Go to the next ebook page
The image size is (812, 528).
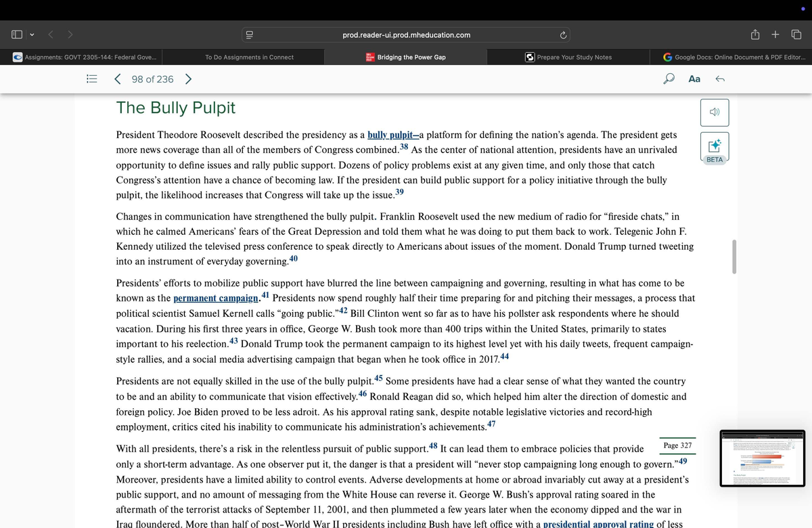[188, 79]
